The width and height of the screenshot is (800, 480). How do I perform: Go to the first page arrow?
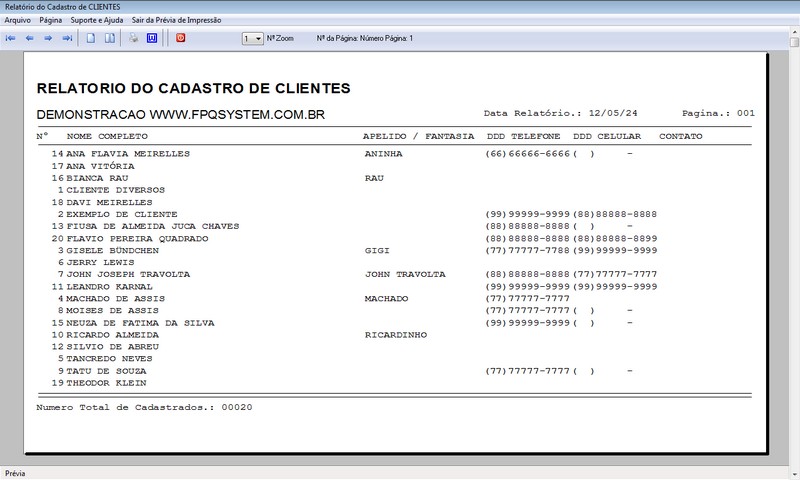pos(10,38)
